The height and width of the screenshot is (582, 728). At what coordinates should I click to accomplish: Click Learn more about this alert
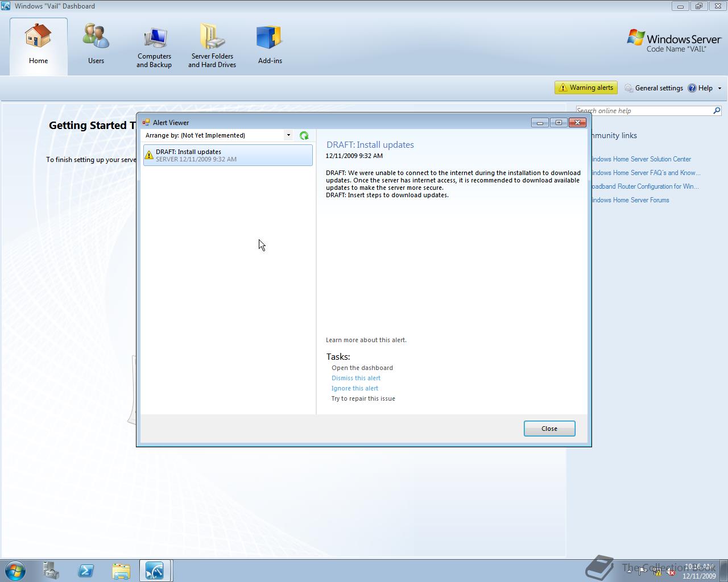click(366, 340)
